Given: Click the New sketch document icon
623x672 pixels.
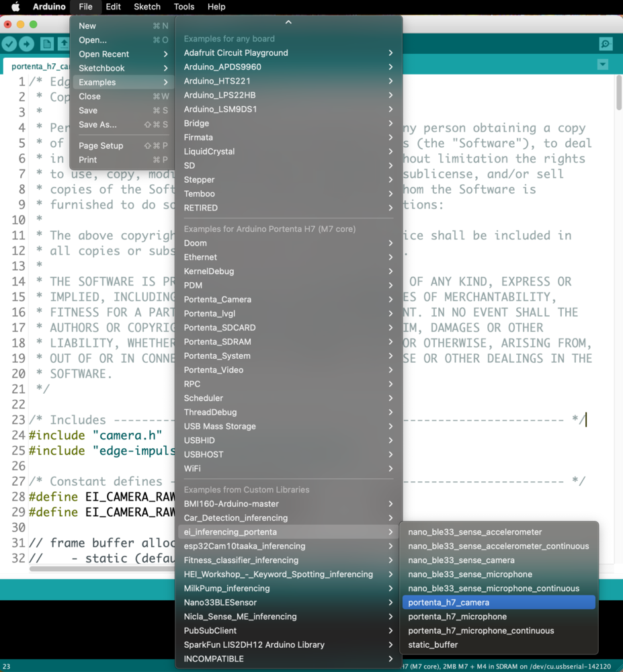Looking at the screenshot, I should 46,44.
